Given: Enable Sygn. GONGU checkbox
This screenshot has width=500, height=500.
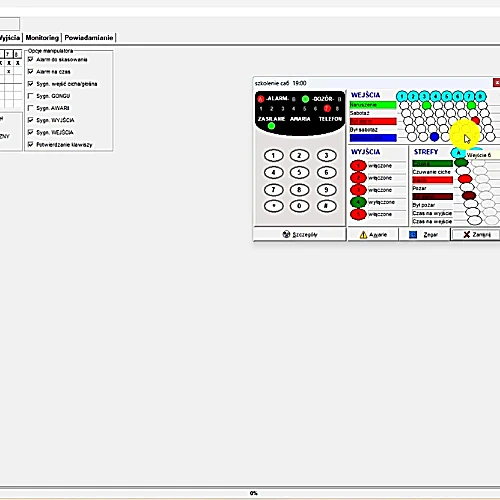Looking at the screenshot, I should point(31,96).
